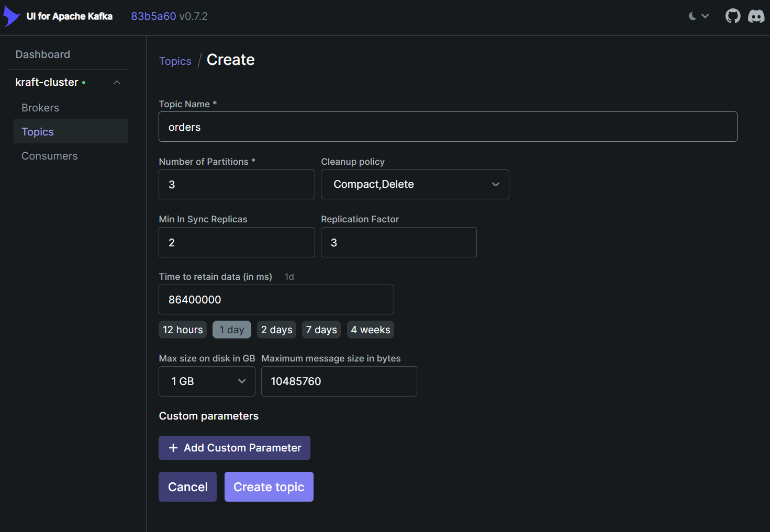Click the Kafka UI logo icon
The image size is (770, 532).
(x=11, y=17)
